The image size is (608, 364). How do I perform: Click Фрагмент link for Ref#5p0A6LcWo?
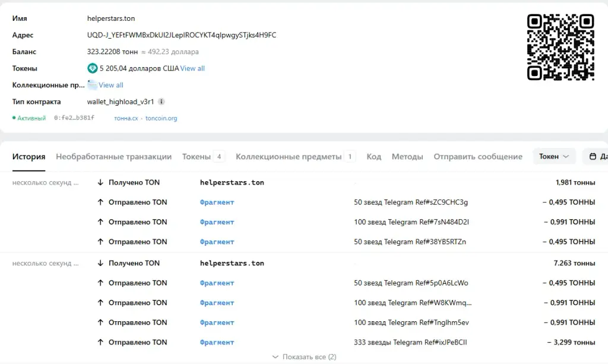point(217,283)
